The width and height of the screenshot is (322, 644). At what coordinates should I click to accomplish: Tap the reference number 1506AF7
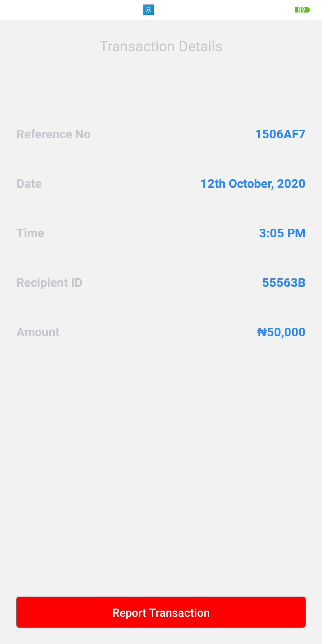click(x=280, y=134)
